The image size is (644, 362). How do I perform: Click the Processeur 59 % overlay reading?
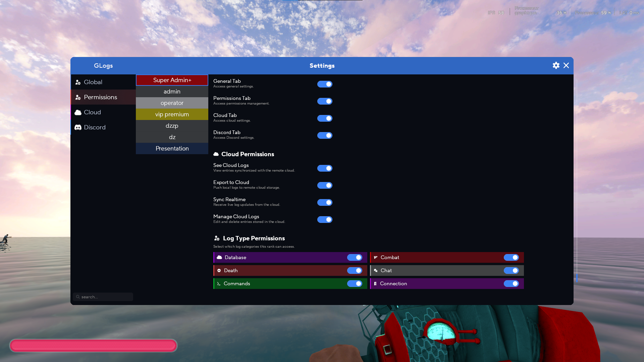tap(593, 13)
